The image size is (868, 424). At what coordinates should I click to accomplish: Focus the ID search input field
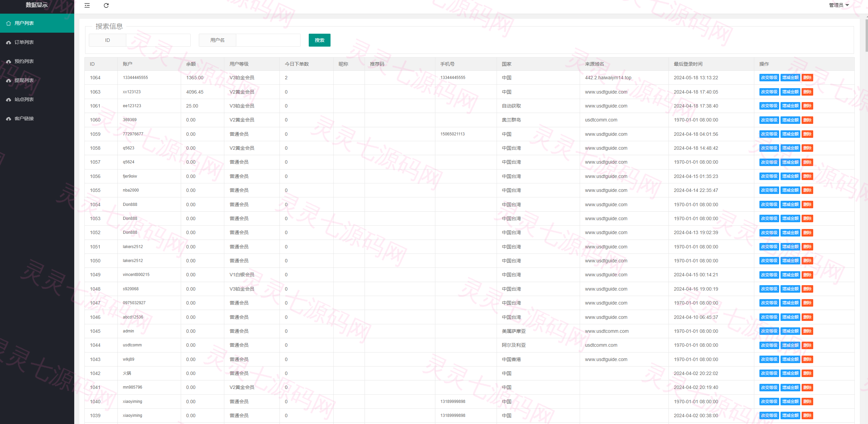158,40
